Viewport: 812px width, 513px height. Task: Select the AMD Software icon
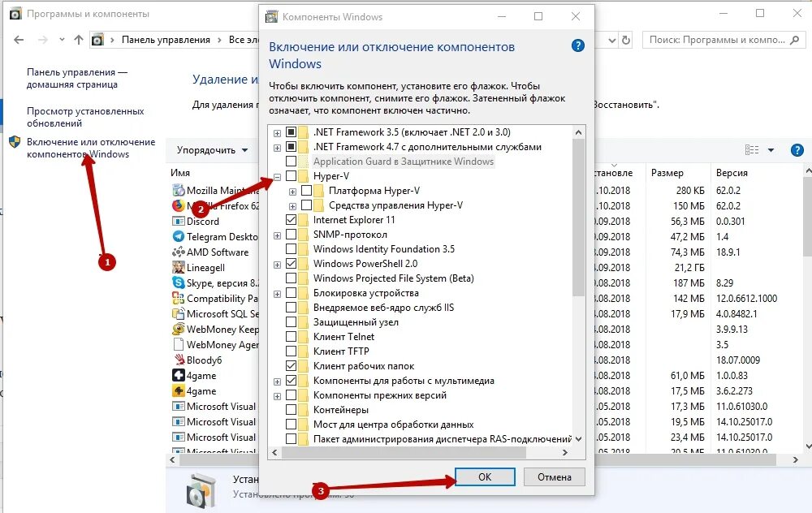[x=178, y=252]
